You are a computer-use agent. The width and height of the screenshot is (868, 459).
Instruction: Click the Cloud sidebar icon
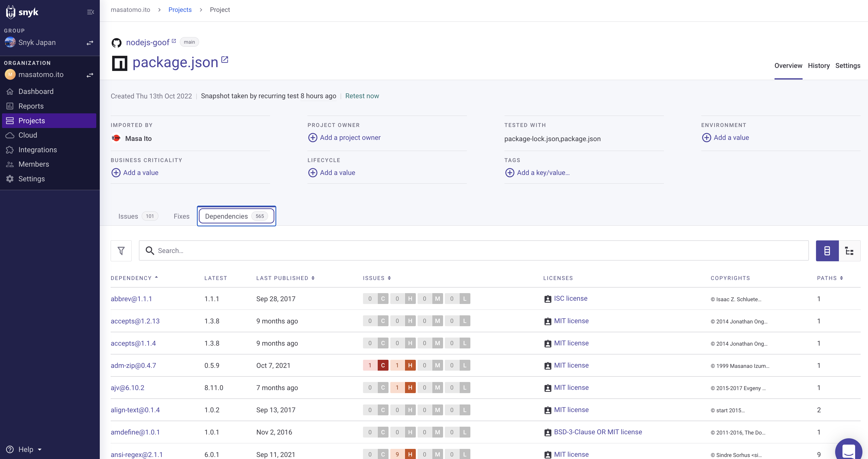coord(10,135)
